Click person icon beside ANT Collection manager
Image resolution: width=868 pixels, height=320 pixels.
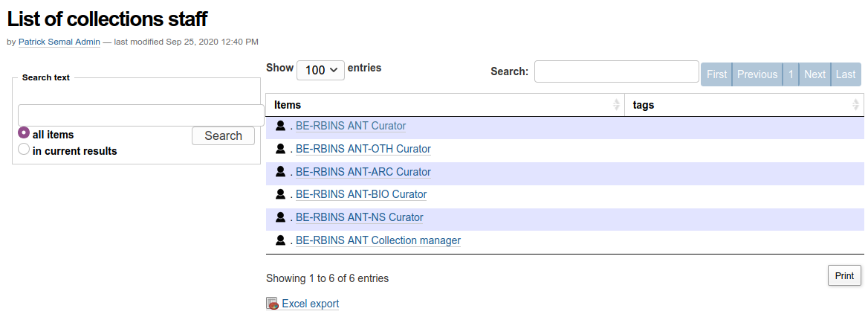pos(280,240)
